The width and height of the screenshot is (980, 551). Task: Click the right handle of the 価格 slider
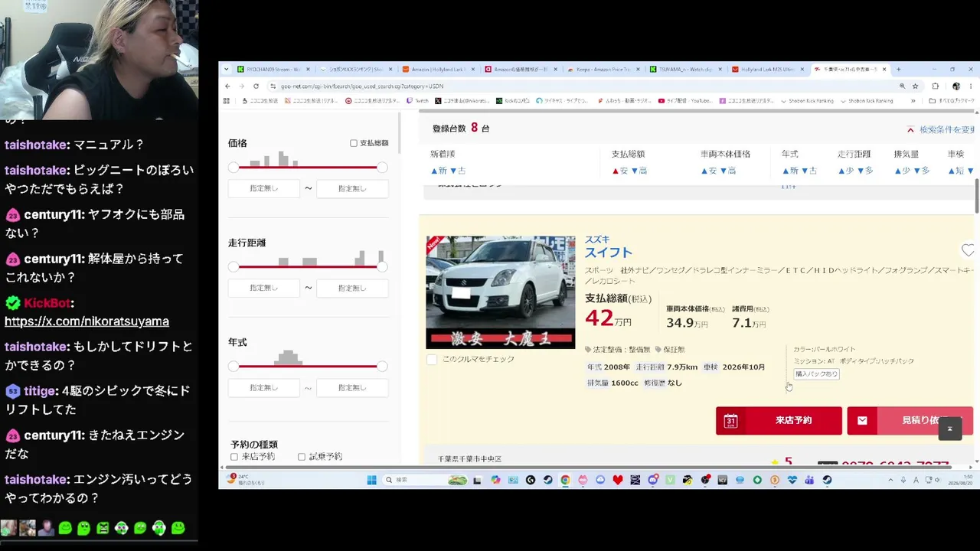(382, 167)
